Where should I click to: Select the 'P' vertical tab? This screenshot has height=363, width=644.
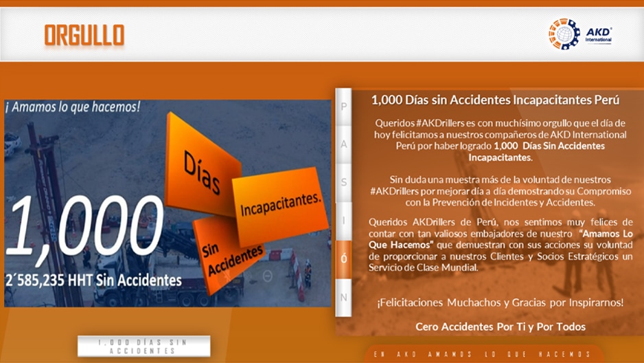(344, 107)
